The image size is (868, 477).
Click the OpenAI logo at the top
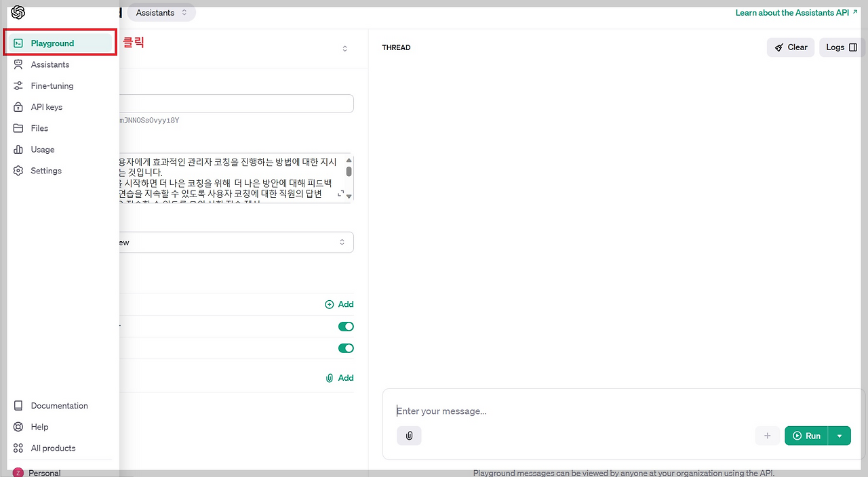click(x=18, y=12)
